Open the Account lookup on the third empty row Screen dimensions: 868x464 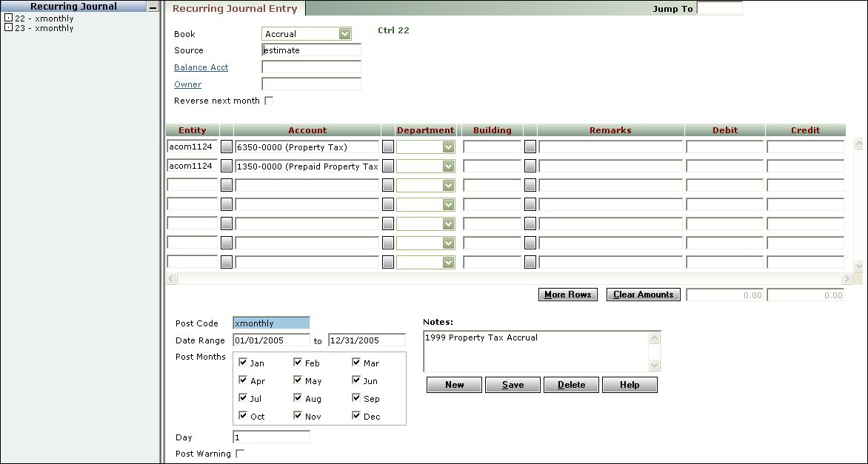(388, 185)
